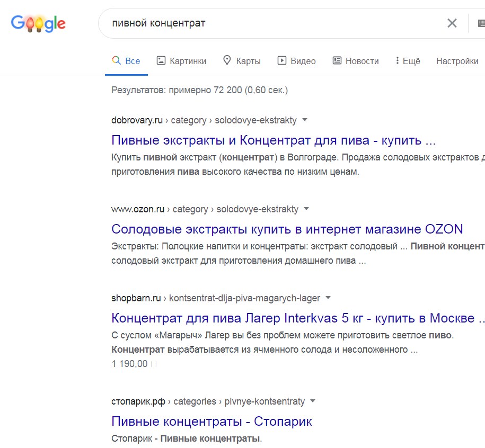The width and height of the screenshot is (485, 448).
Task: Switch to the Картинки tab
Action: tap(182, 61)
